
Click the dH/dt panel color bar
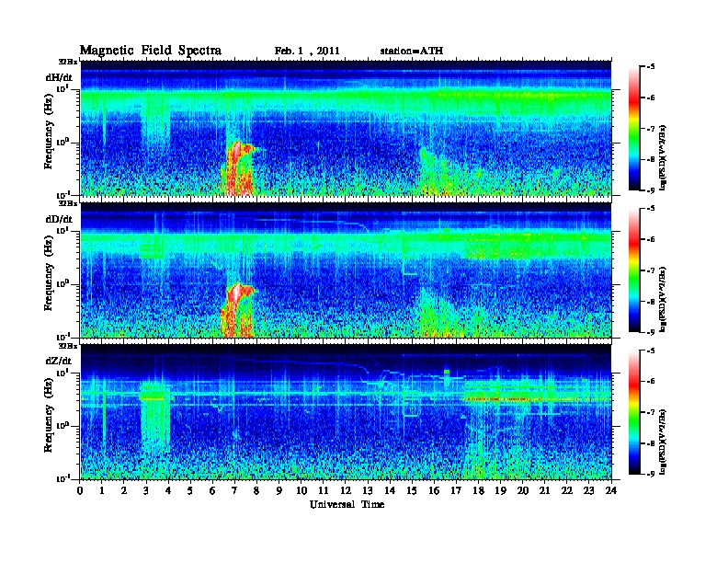[634, 128]
